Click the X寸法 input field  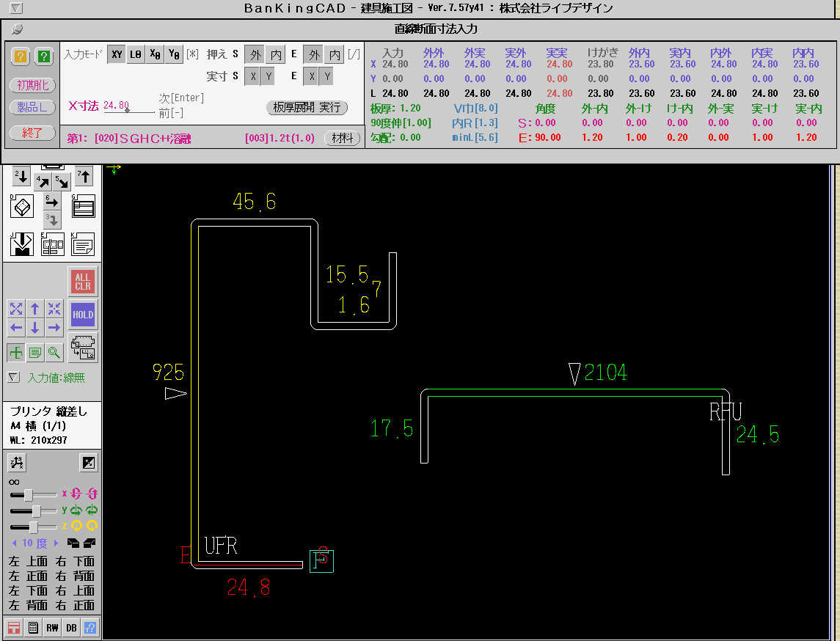pos(128,106)
